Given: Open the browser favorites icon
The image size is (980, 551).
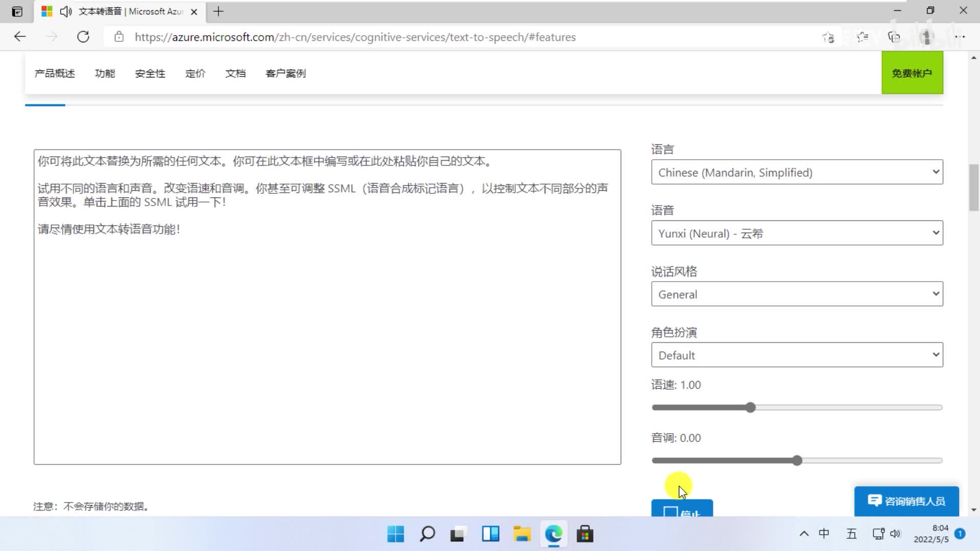Looking at the screenshot, I should (862, 37).
